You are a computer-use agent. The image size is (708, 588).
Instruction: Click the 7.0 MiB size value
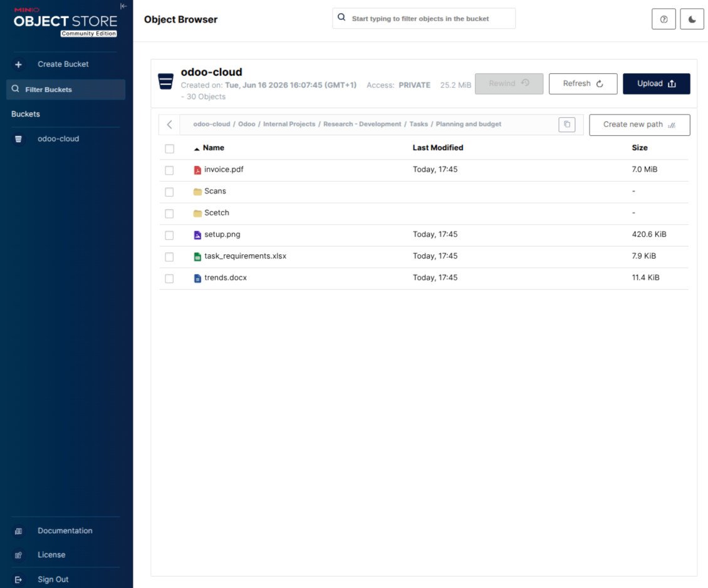coord(644,169)
